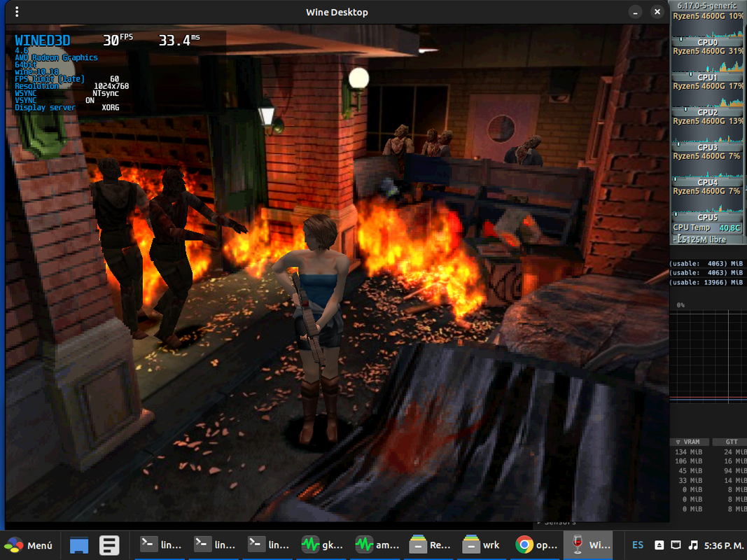The height and width of the screenshot is (560, 747).
Task: Click the music note tray icon
Action: point(693,545)
